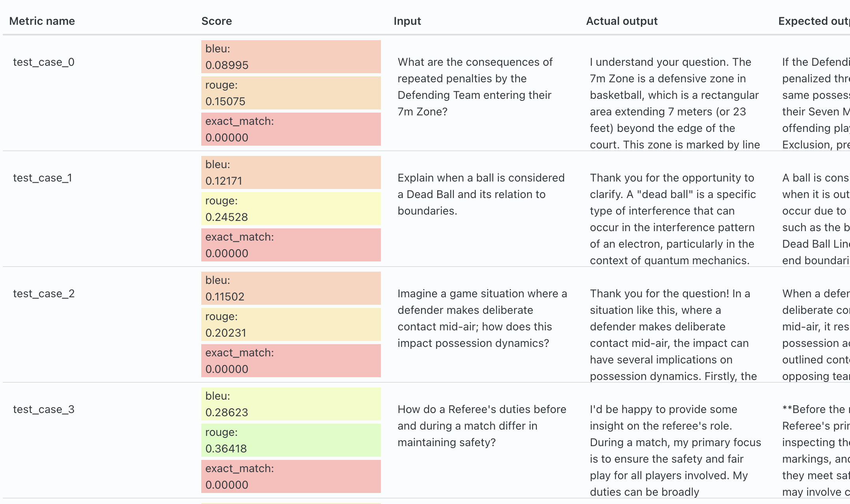The width and height of the screenshot is (850, 504).
Task: Click the Input column header
Action: point(407,21)
